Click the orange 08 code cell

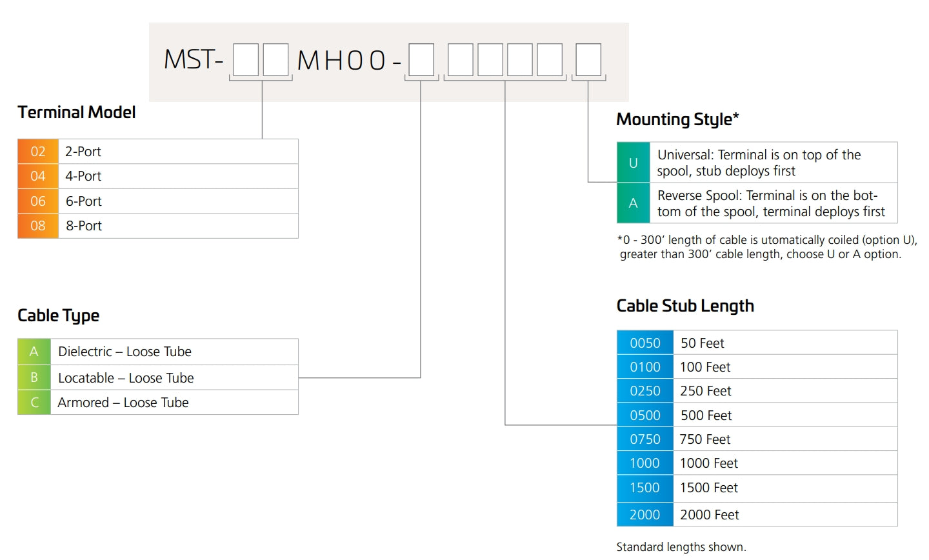(x=38, y=226)
